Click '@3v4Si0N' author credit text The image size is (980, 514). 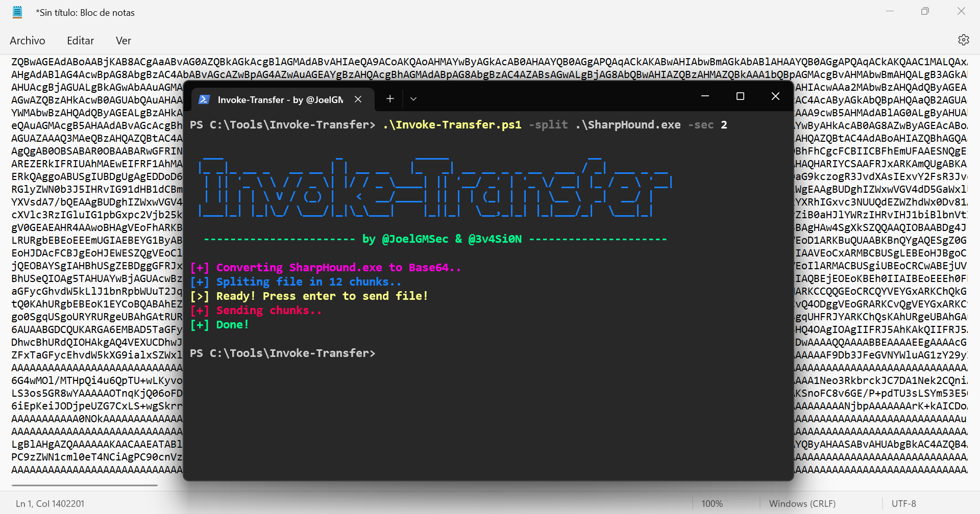[x=495, y=239]
